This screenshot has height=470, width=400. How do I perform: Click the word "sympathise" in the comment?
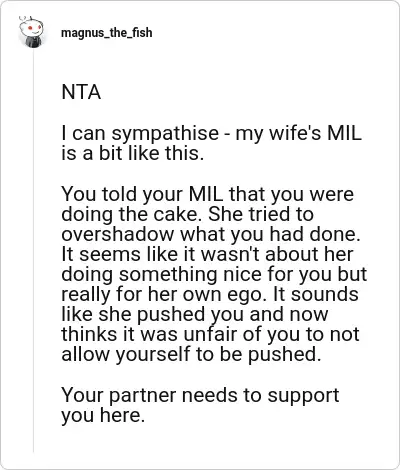click(x=165, y=134)
